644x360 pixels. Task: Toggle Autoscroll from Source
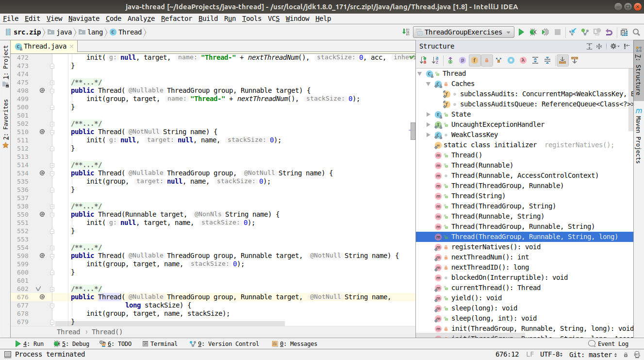pos(575,60)
